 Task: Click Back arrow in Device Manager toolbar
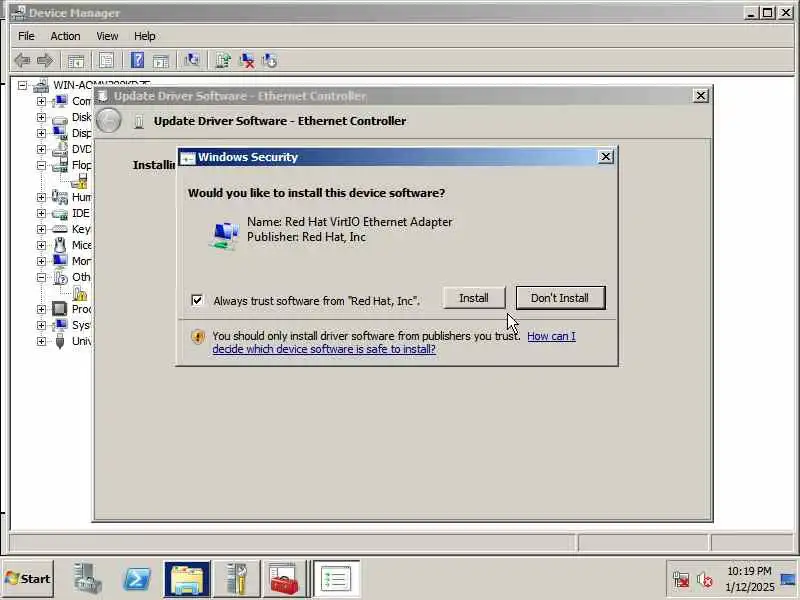coord(22,61)
